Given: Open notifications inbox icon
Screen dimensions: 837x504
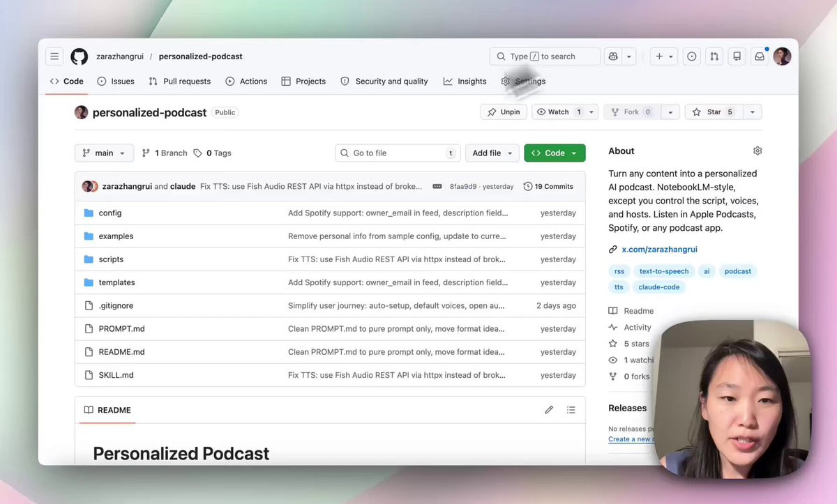Looking at the screenshot, I should tap(759, 56).
